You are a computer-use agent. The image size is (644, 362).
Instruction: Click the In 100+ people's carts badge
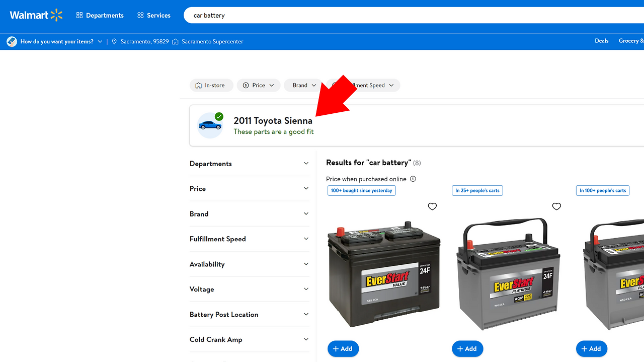(603, 190)
